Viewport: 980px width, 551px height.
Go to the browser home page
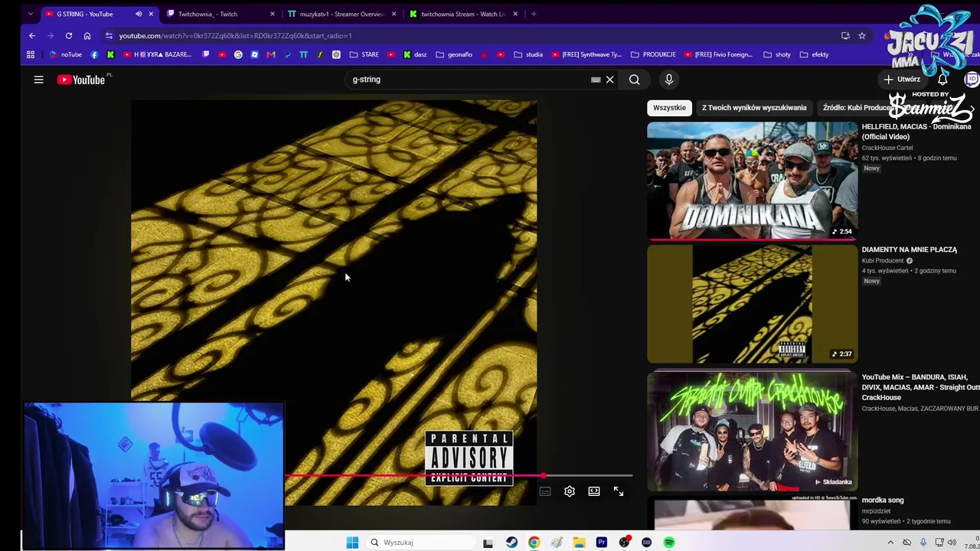pyautogui.click(x=87, y=35)
